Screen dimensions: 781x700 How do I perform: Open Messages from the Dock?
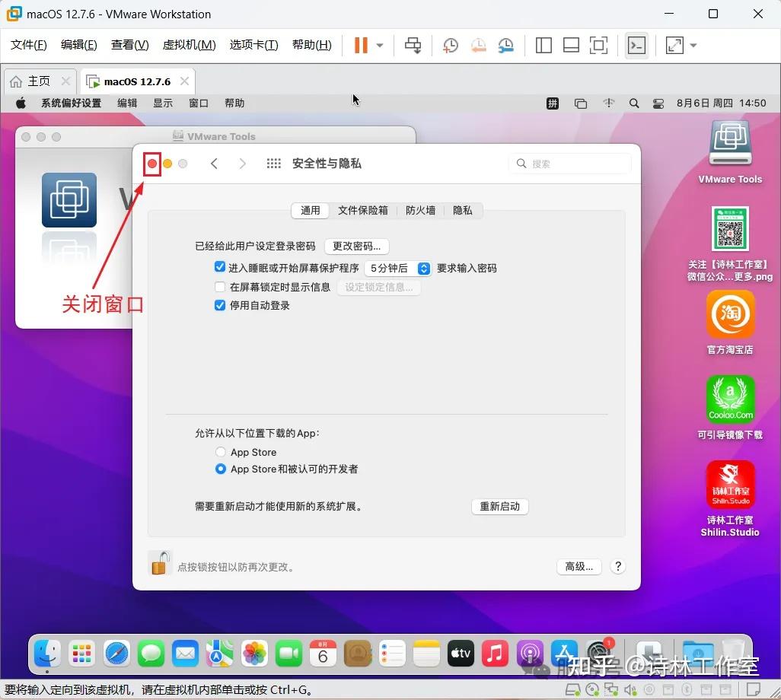coord(151,653)
